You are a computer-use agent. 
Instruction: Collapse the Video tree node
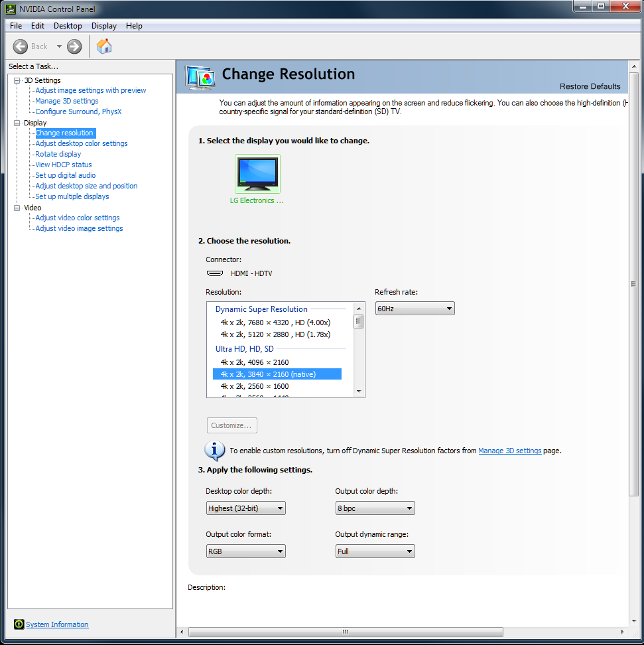pyautogui.click(x=17, y=208)
